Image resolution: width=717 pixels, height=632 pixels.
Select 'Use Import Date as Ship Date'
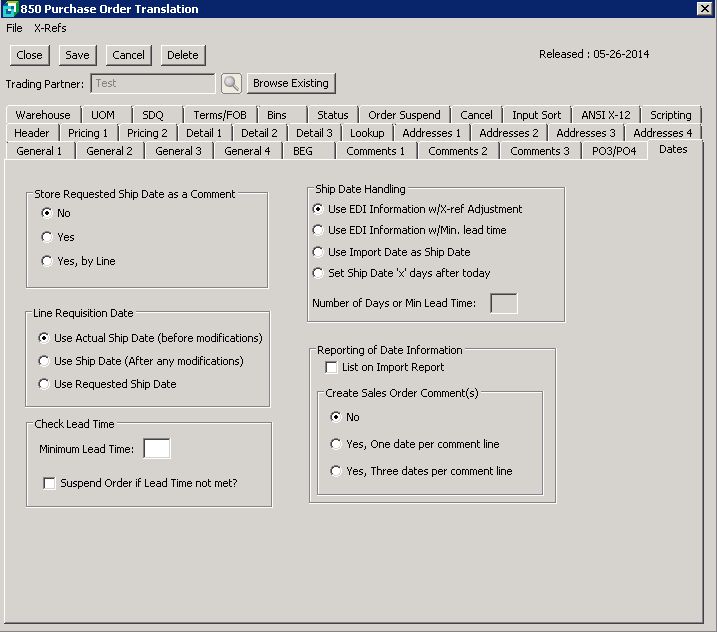[318, 252]
